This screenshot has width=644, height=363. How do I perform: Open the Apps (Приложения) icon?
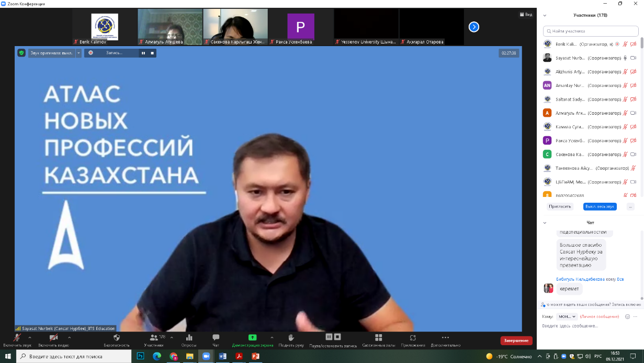coord(413,338)
